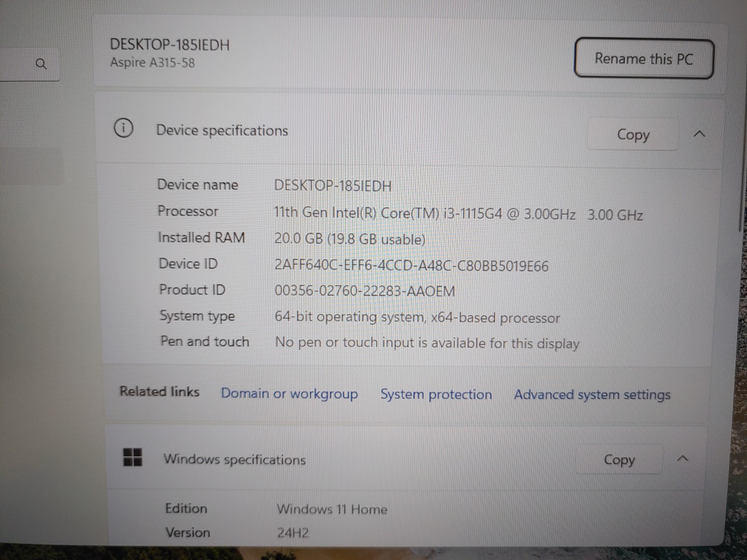Viewport: 747px width, 560px height.
Task: Select the Copy button for Device specifications
Action: 633,134
